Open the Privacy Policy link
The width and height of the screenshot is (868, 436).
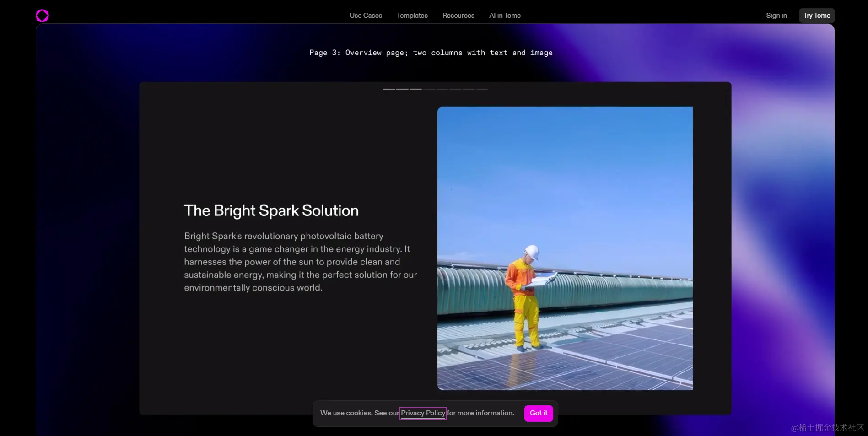coord(423,413)
